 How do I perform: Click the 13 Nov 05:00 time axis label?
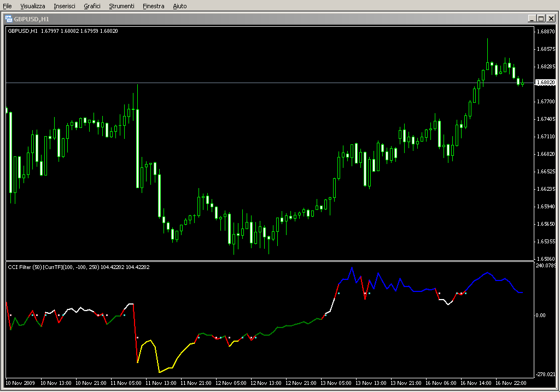[x=336, y=383]
